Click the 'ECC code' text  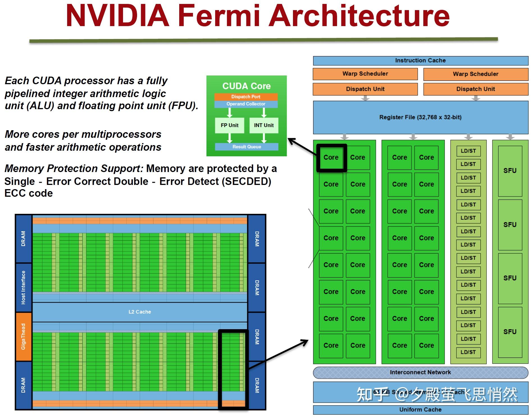pos(29,193)
